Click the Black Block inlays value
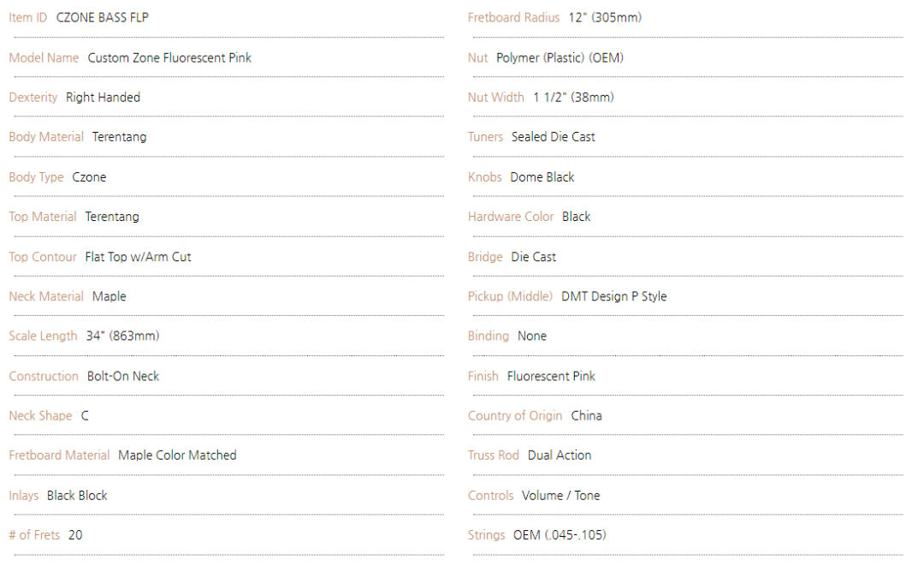924x578 pixels. (x=77, y=496)
